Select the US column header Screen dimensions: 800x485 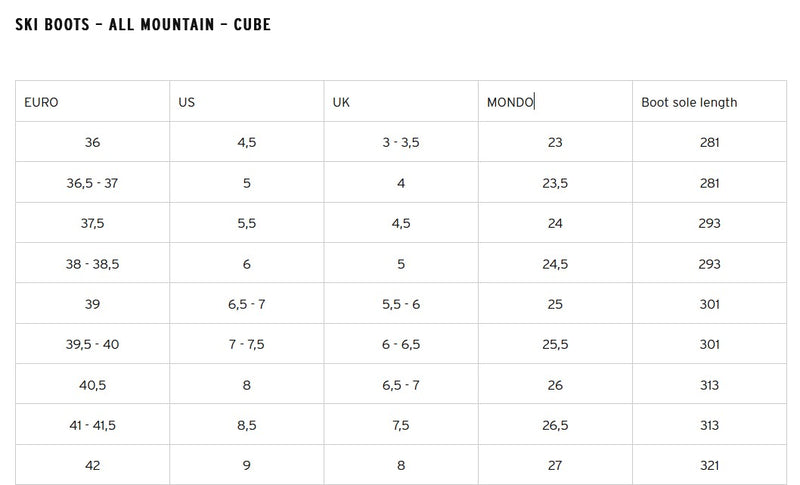point(186,102)
